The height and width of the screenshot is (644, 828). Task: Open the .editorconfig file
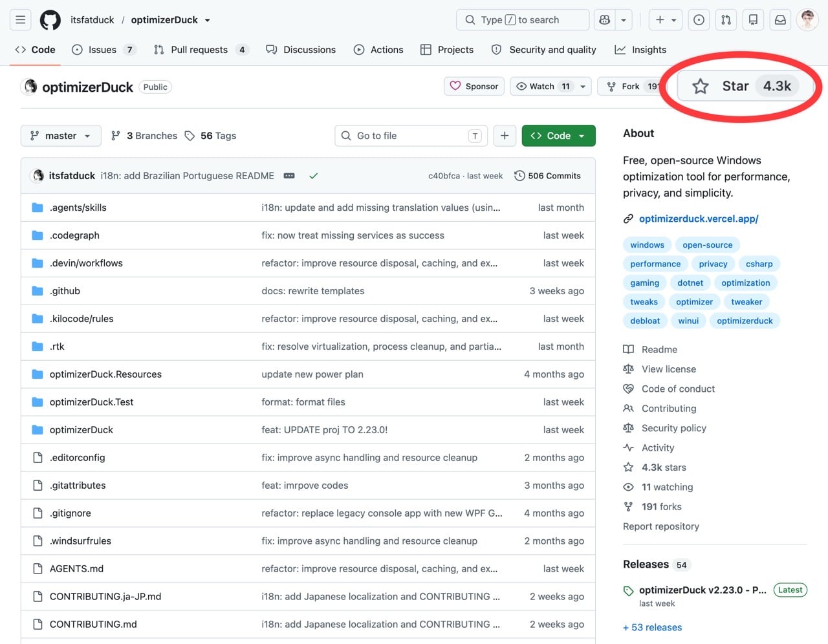pos(77,458)
